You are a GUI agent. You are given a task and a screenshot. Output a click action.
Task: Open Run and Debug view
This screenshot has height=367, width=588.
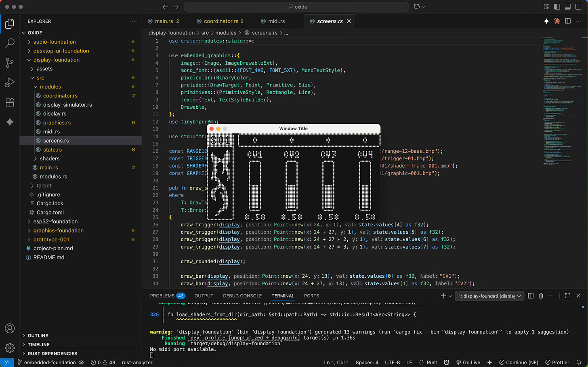tap(10, 82)
